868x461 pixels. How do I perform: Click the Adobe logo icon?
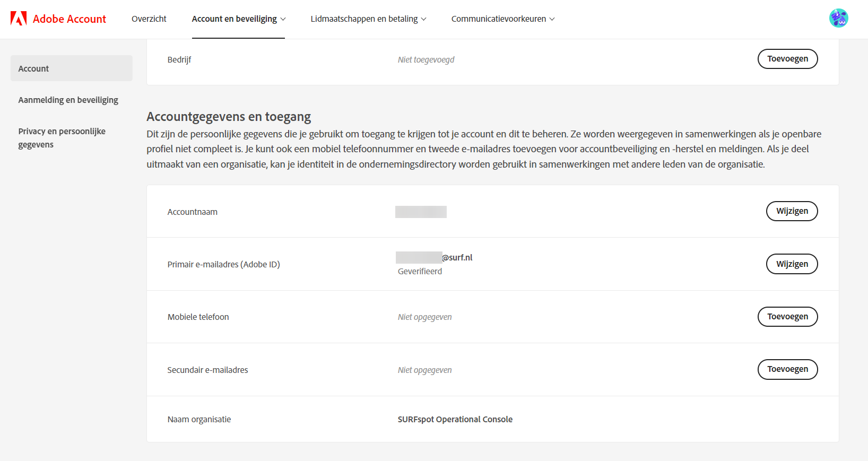pyautogui.click(x=19, y=19)
